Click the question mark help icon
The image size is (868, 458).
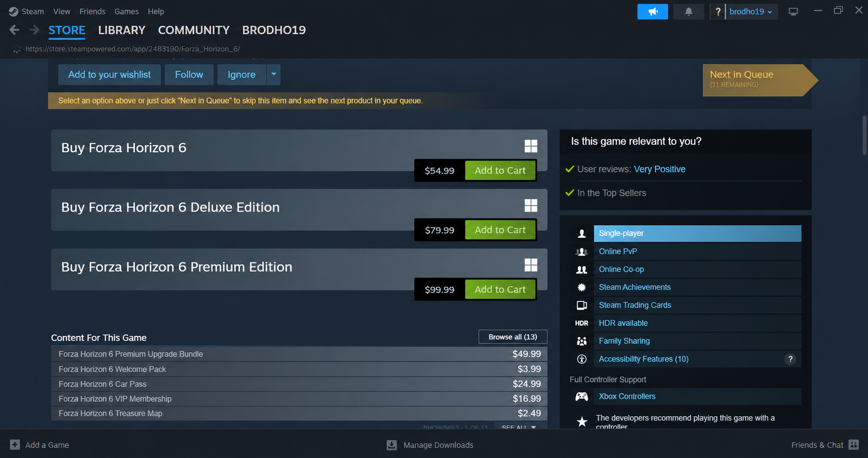[718, 12]
